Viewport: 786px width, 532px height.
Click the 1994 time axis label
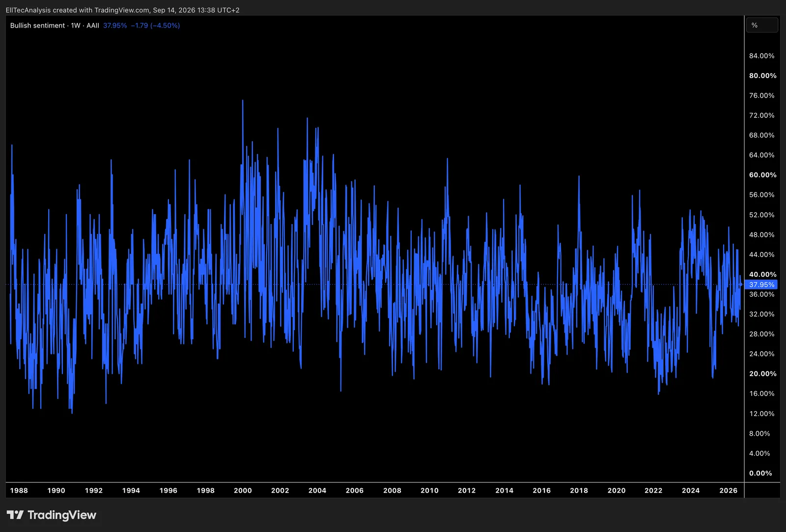click(131, 490)
